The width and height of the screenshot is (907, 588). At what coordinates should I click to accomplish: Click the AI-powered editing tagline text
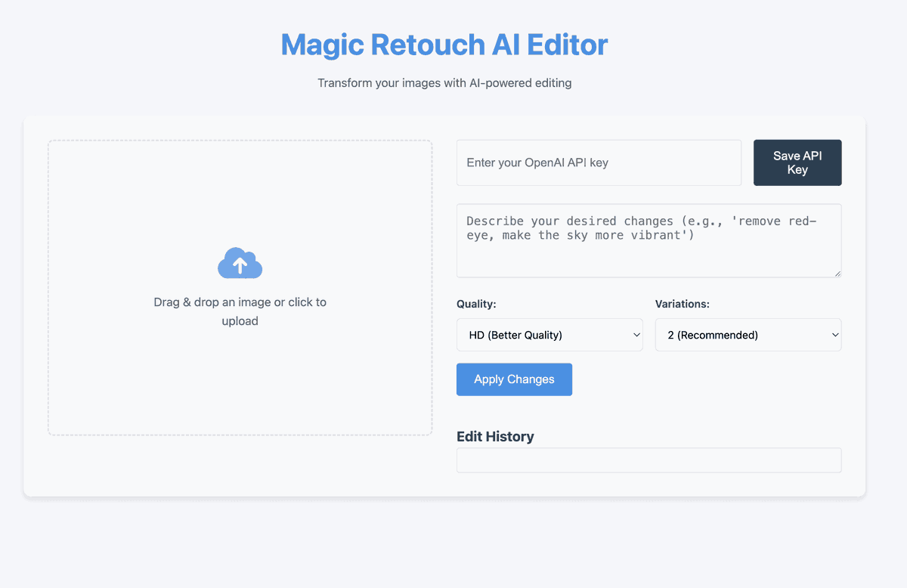(x=444, y=82)
